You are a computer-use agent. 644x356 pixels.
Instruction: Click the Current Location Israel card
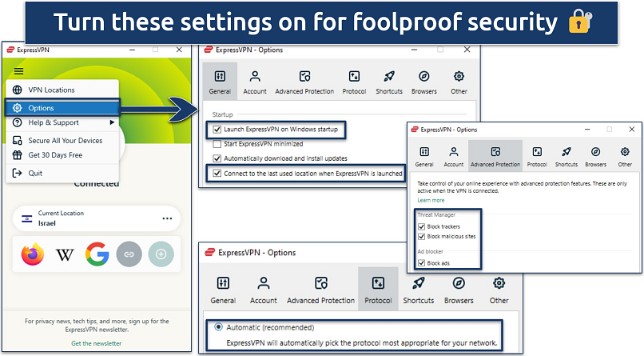[x=97, y=218]
